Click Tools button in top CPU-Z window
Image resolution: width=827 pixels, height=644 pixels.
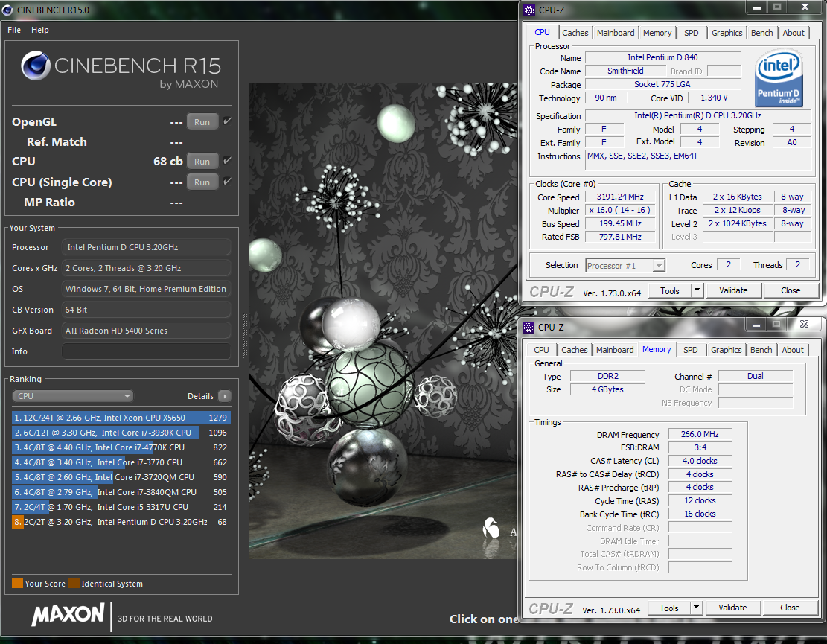(670, 290)
